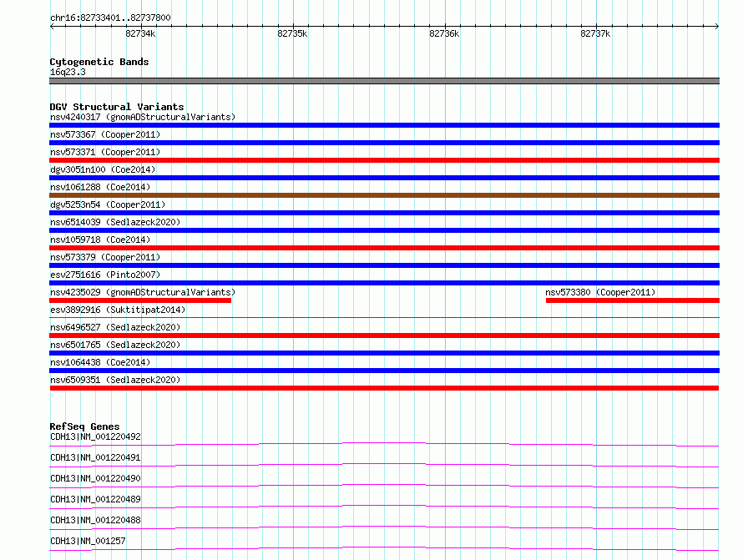
Task: Click the blue bar under dgv3051n100
Action: [384, 178]
